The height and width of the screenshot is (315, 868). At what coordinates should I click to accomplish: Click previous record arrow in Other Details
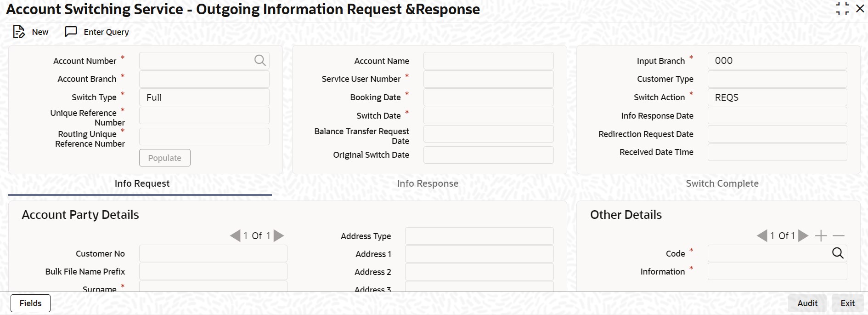[x=762, y=235]
